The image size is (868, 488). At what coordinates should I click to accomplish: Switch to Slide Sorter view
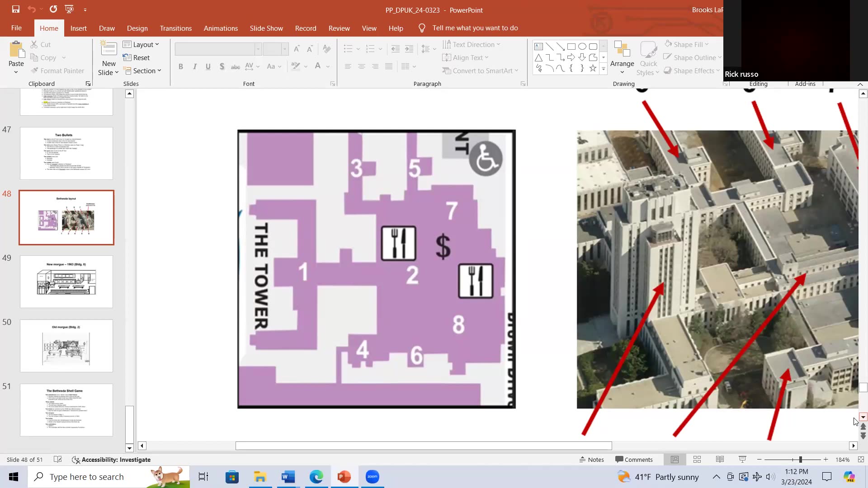[x=697, y=460]
